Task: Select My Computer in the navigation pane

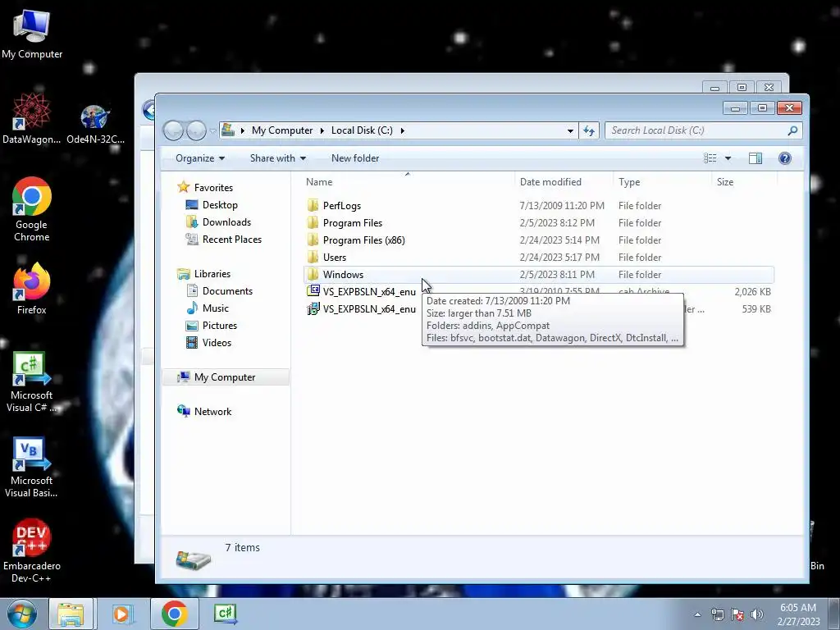Action: click(225, 377)
